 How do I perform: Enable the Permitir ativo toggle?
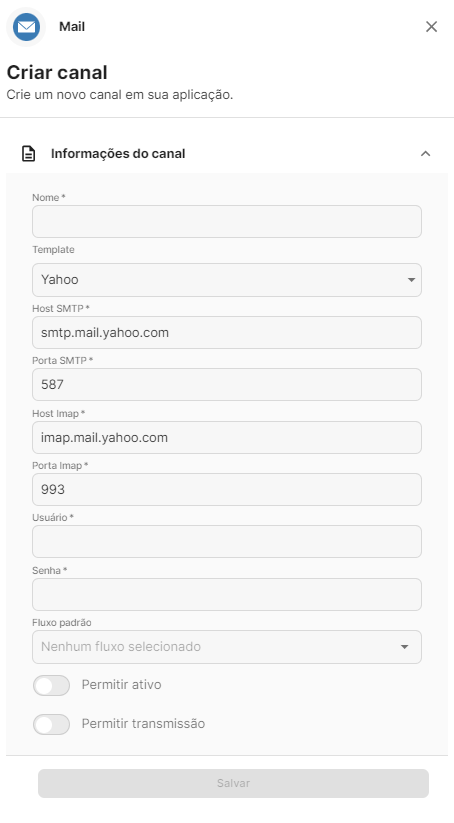tap(51, 685)
